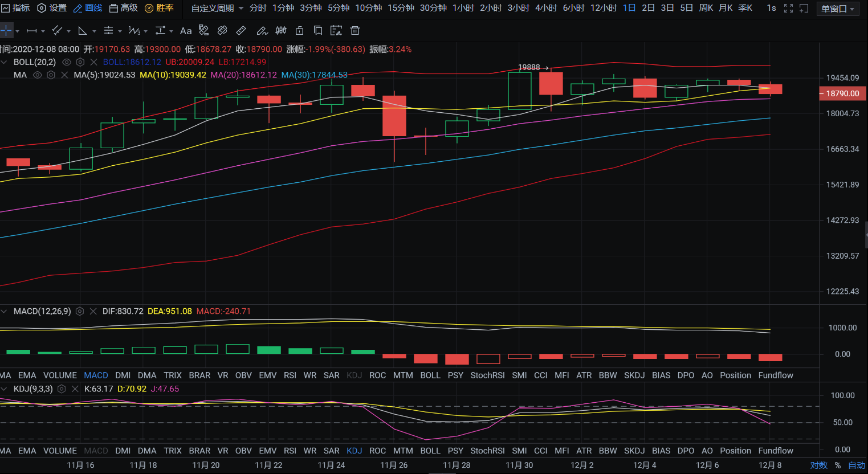Click the trash icon to delete drawings
Image resolution: width=868 pixels, height=474 pixels.
355,31
